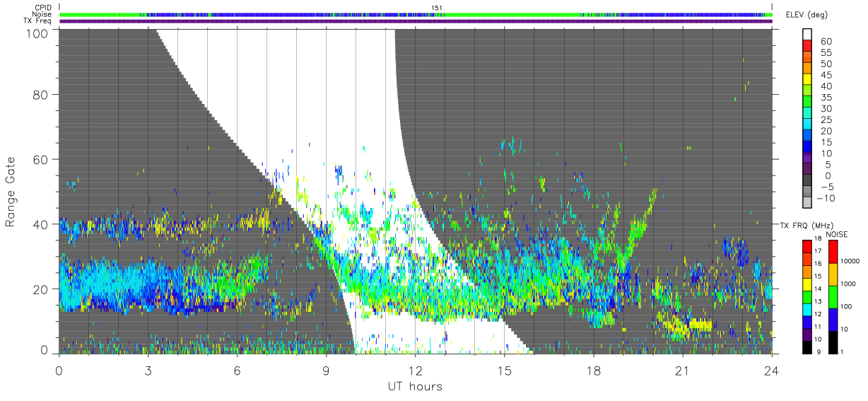Select the '60' label on ELEV colorbar
Viewport: 868px width, 401px height.
[x=826, y=41]
